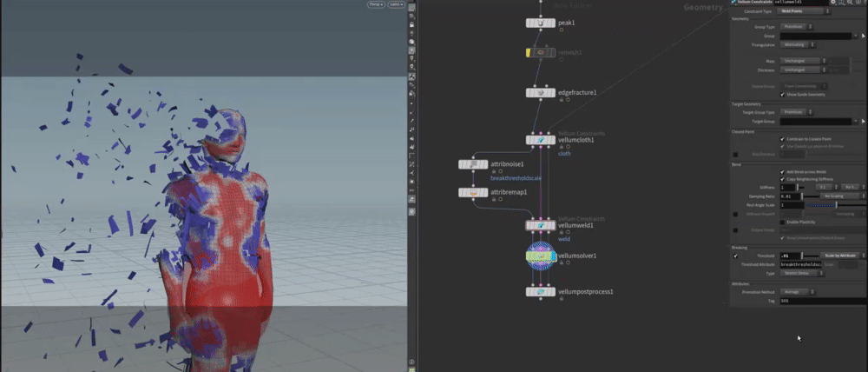Select the vellumpostprocess1 node icon
This screenshot has width=868, height=372.
[540, 292]
